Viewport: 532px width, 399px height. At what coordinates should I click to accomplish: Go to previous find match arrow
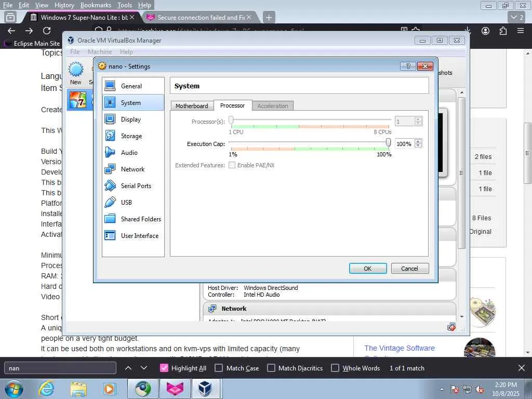[128, 368]
